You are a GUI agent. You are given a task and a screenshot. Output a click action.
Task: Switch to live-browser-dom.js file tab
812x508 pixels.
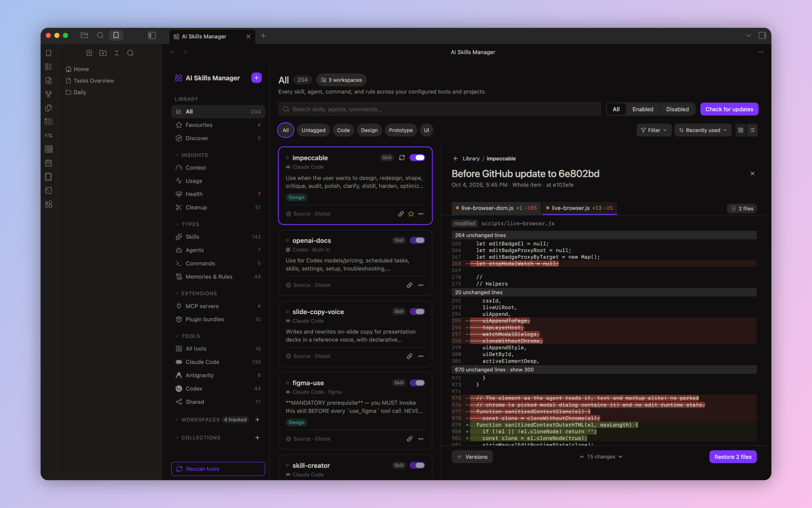(496, 208)
